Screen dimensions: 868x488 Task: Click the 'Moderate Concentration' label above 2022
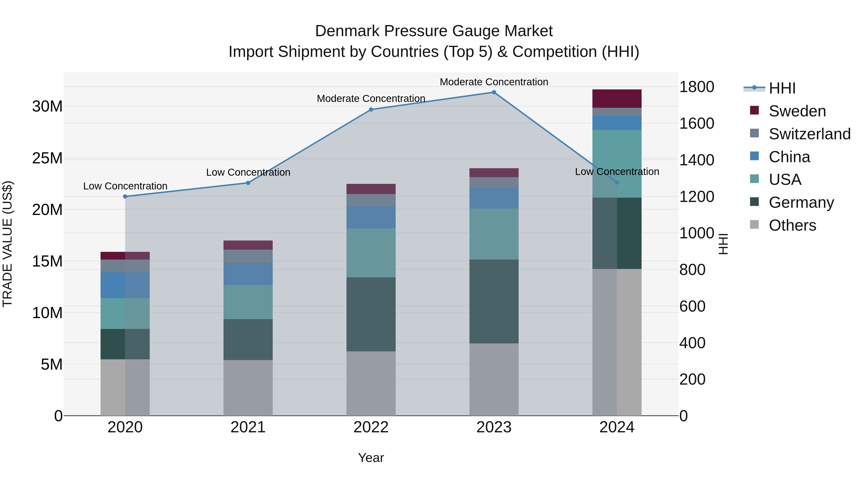pos(371,99)
